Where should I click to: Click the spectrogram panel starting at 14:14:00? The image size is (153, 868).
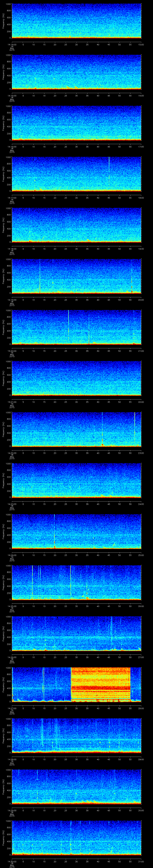click(77, 21)
